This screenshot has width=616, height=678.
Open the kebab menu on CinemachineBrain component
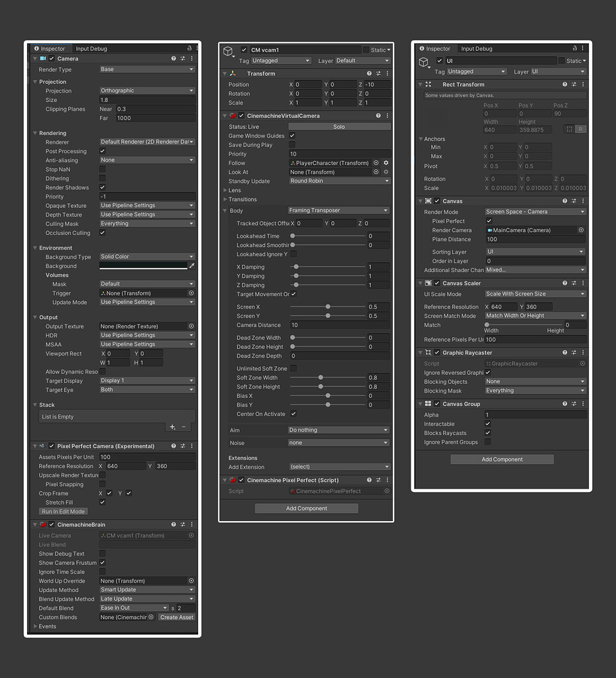(x=191, y=523)
